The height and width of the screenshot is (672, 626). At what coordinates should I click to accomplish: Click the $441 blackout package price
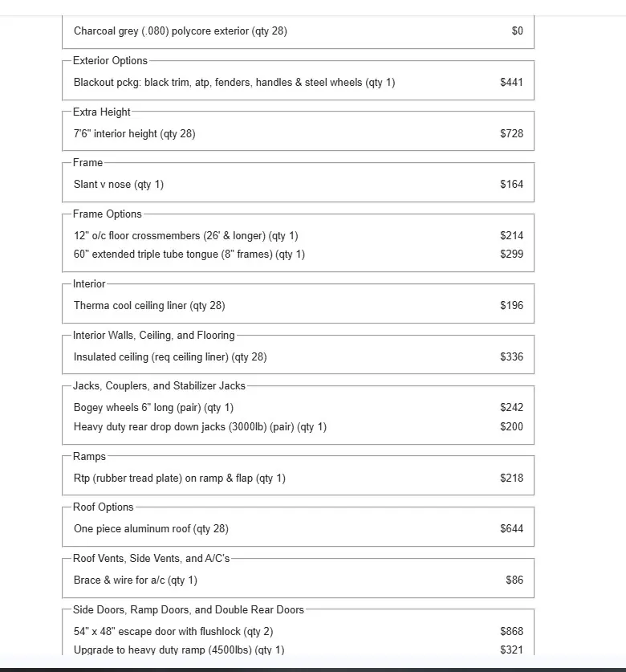[511, 82]
